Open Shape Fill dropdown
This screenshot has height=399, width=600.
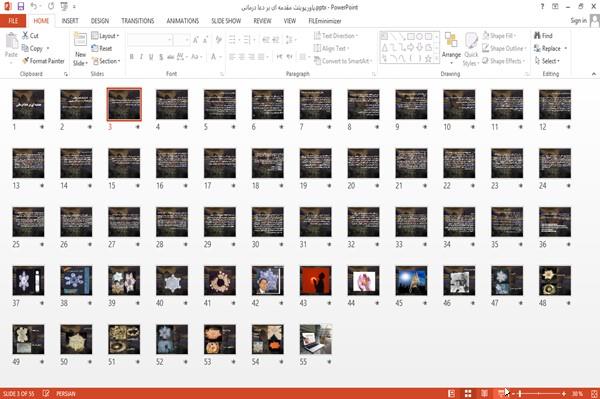[499, 36]
